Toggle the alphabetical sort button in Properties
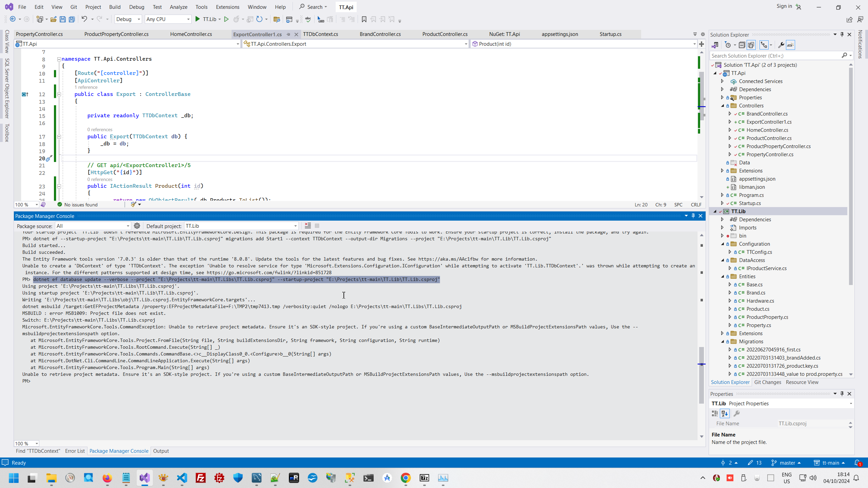The height and width of the screenshot is (488, 868). click(x=725, y=413)
